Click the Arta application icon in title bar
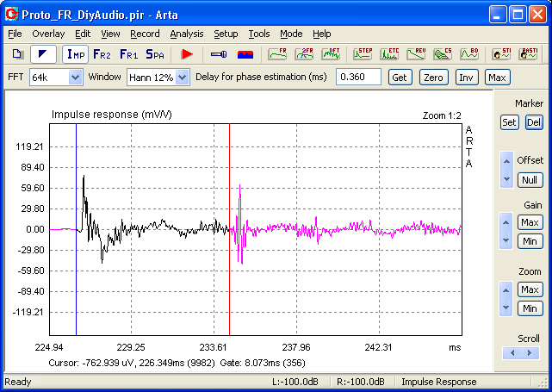The width and height of the screenshot is (552, 392). 11,15
